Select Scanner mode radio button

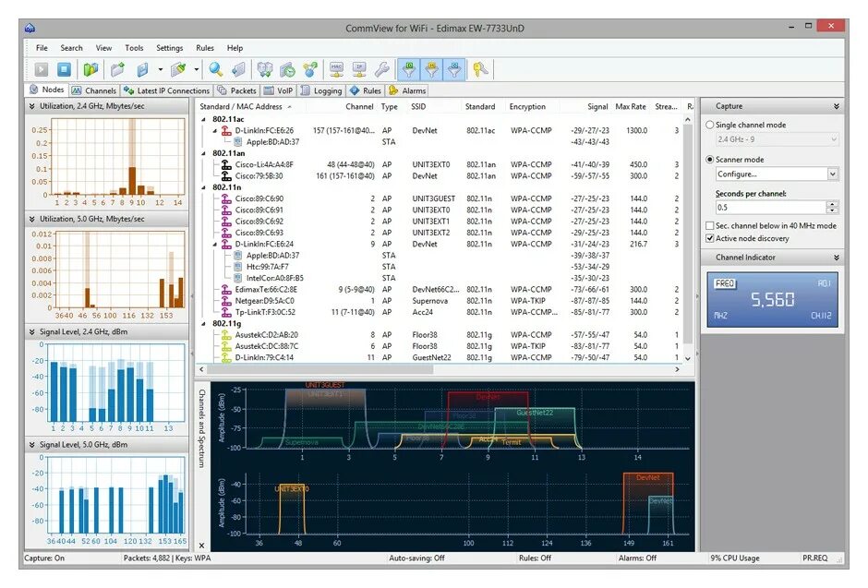tap(710, 160)
